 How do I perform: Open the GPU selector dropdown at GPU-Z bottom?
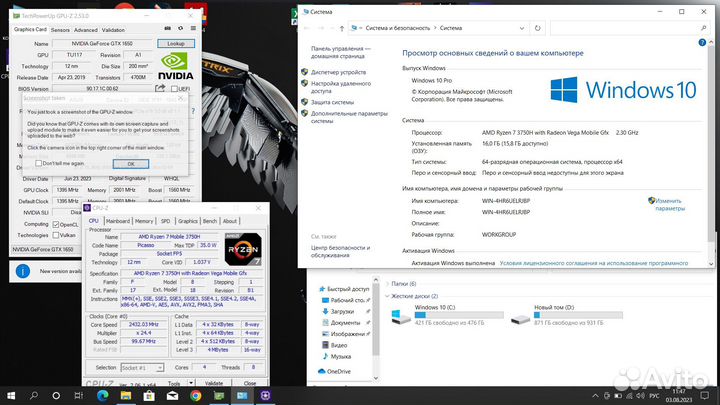coord(45,249)
